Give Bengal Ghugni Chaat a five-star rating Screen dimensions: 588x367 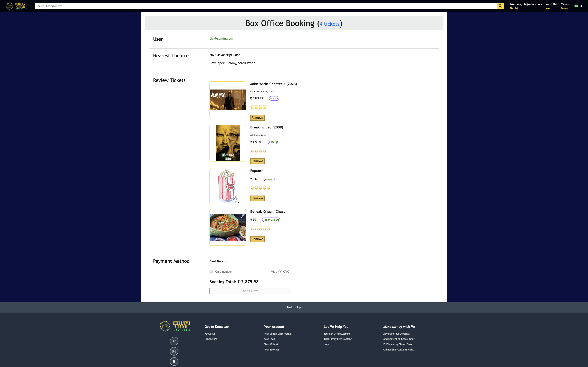[268, 228]
